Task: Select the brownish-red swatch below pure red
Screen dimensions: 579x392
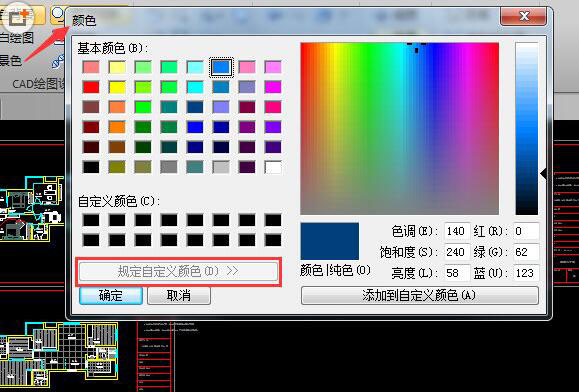Action: [91, 107]
